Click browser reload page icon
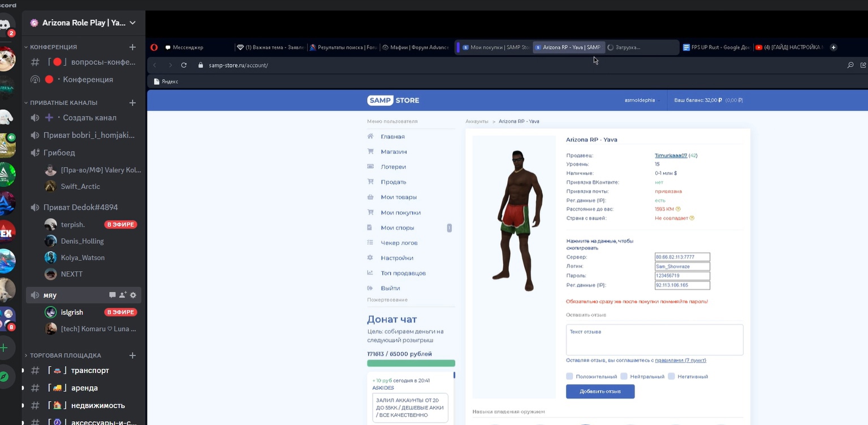This screenshot has width=868, height=425. click(x=184, y=65)
